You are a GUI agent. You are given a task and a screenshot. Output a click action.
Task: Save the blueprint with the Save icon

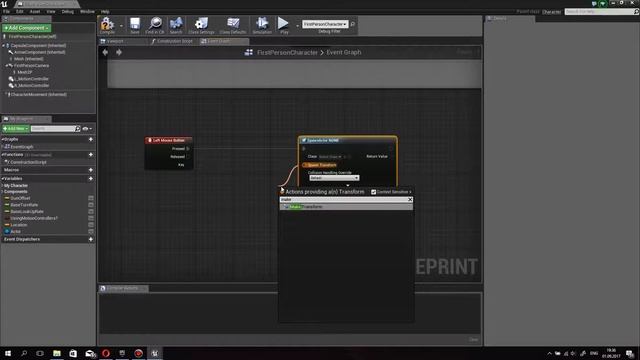point(135,25)
